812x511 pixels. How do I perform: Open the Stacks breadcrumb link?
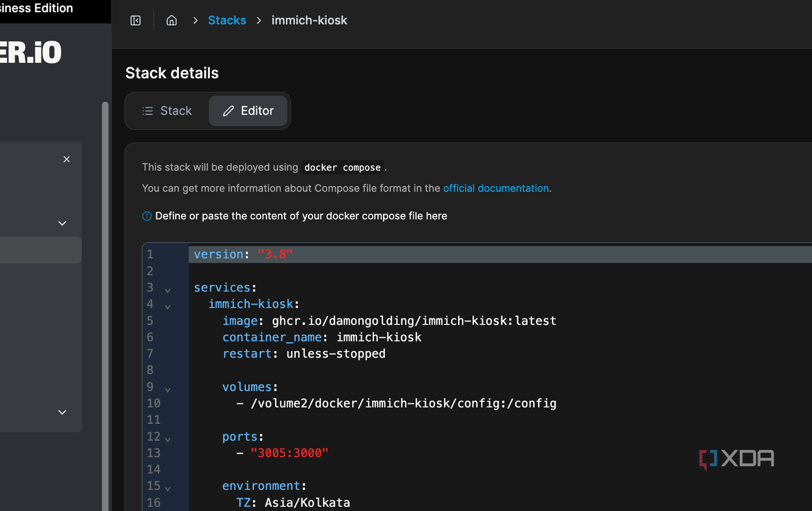pos(227,20)
